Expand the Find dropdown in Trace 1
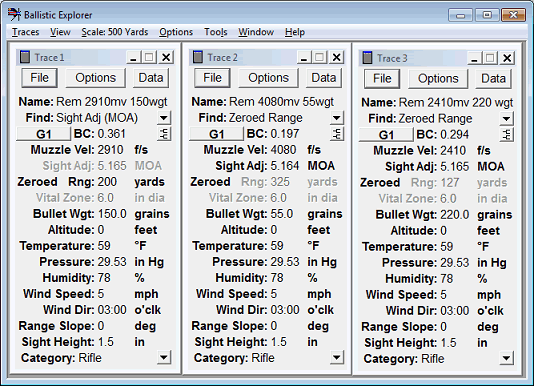This screenshot has height=386, width=534. [164, 118]
